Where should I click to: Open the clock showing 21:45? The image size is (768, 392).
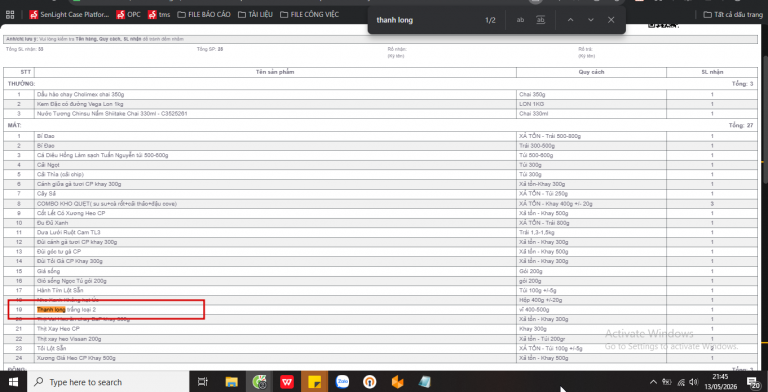coord(720,381)
